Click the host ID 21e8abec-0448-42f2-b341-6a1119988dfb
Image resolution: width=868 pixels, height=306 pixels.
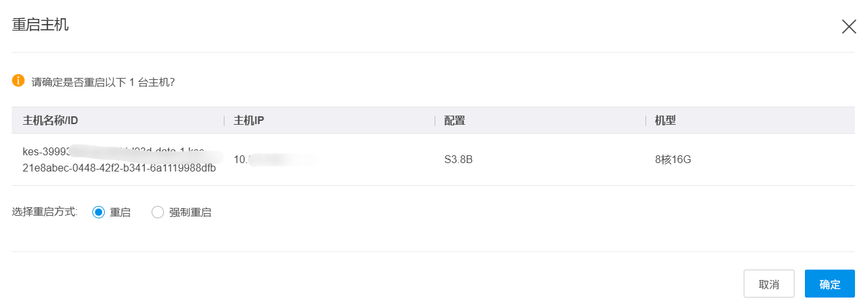[119, 168]
